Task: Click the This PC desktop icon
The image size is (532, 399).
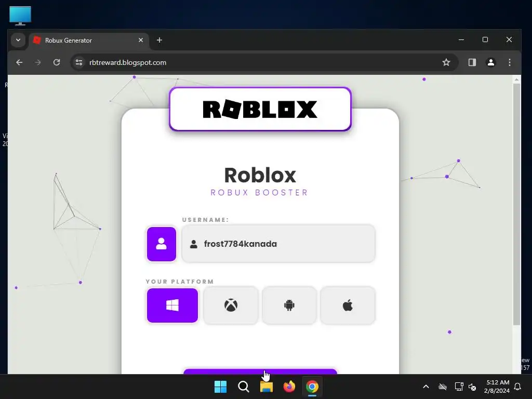Action: click(20, 16)
